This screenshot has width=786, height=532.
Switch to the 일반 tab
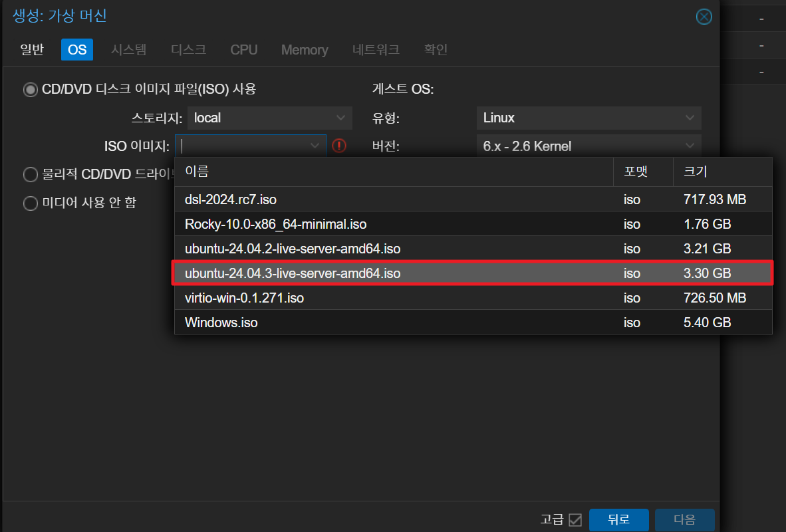[32, 50]
